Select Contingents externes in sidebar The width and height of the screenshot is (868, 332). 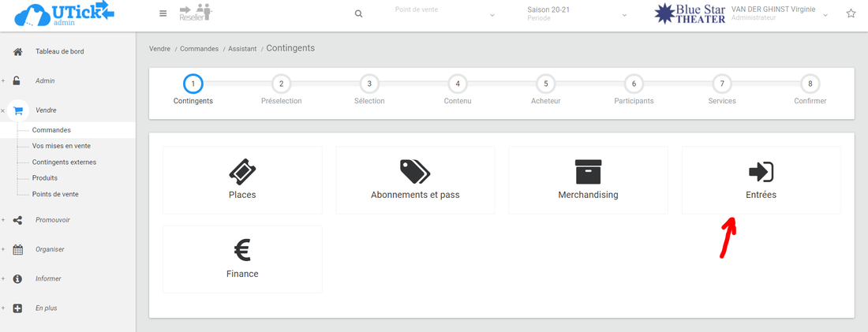coord(64,162)
